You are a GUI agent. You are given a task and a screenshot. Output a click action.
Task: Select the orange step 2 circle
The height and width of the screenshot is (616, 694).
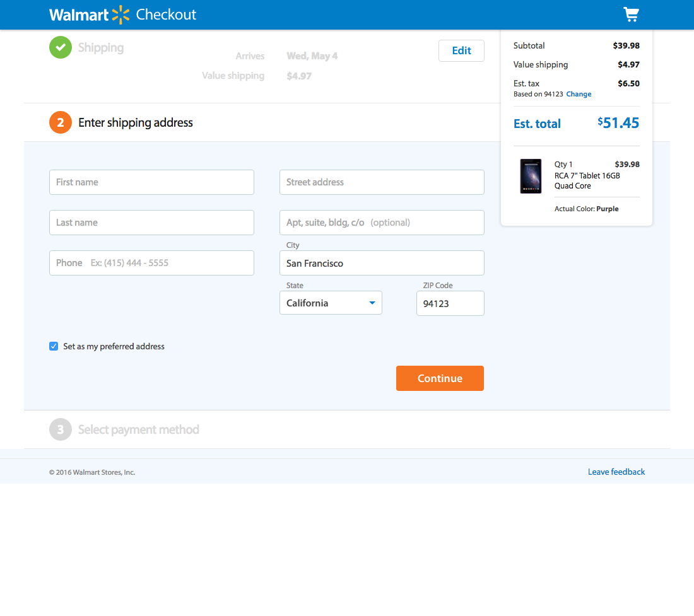(60, 122)
